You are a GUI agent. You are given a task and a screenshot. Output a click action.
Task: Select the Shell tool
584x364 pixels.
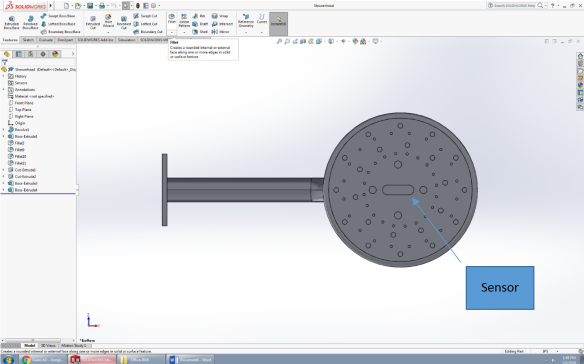(200, 32)
